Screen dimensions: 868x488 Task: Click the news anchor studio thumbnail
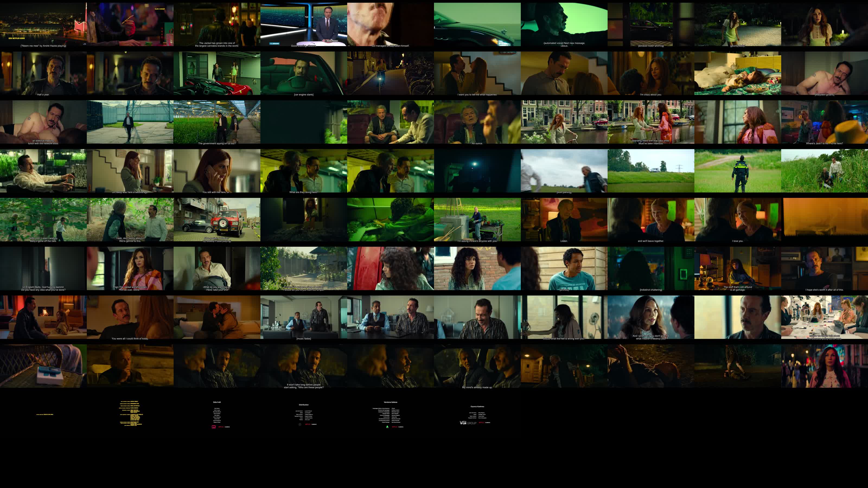pyautogui.click(x=304, y=24)
